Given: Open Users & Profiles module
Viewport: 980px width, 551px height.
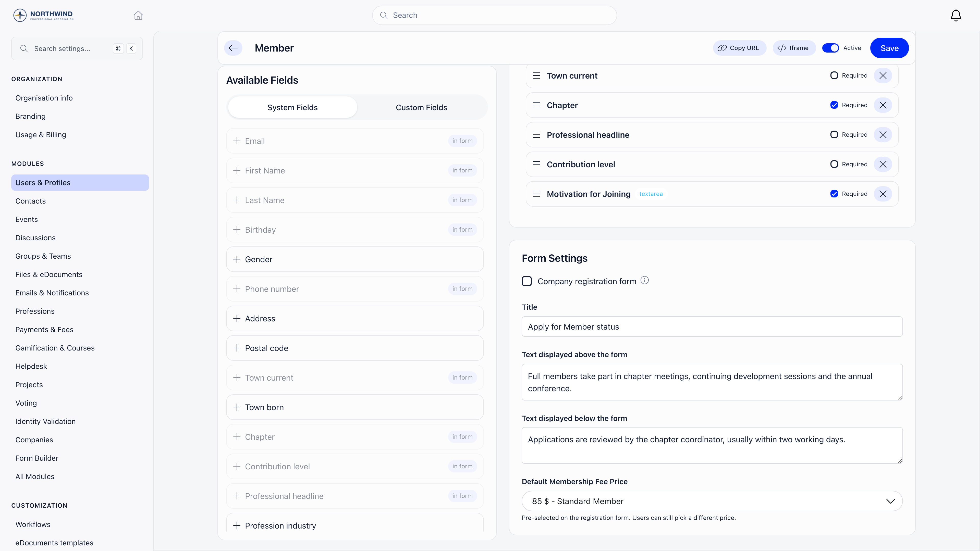Looking at the screenshot, I should pyautogui.click(x=80, y=183).
